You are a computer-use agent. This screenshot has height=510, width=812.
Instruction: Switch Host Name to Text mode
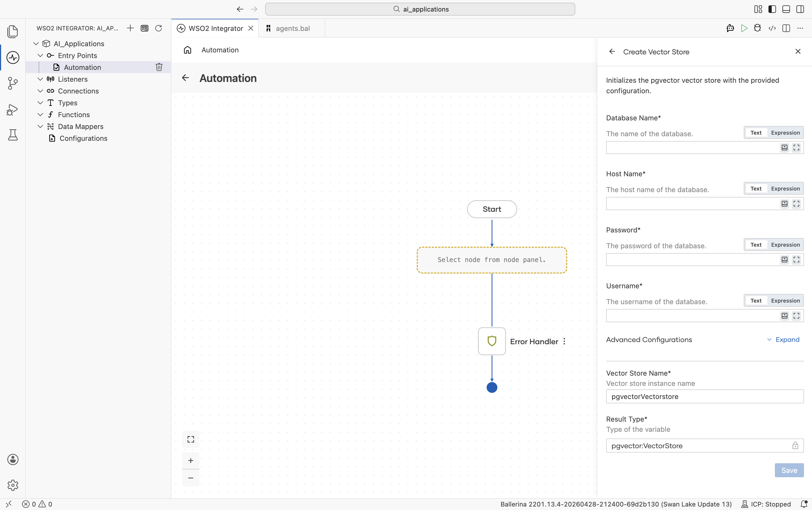756,189
